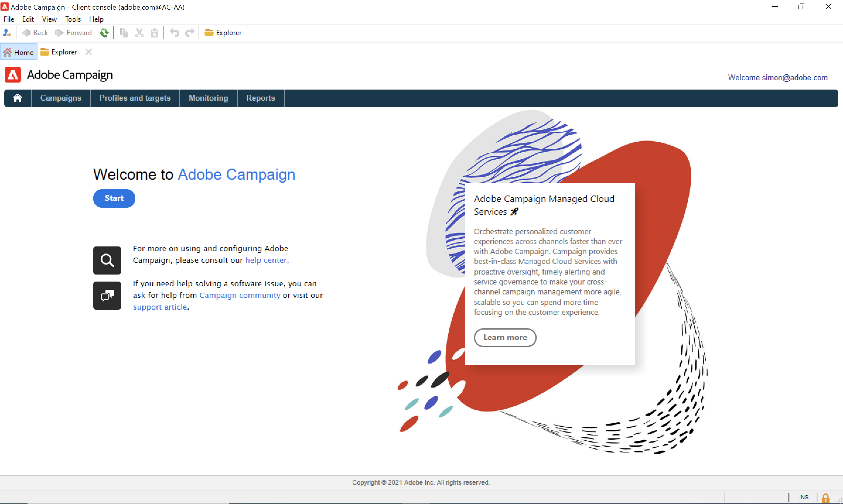The height and width of the screenshot is (504, 843).
Task: Click the Redo arrow icon
Action: point(190,32)
